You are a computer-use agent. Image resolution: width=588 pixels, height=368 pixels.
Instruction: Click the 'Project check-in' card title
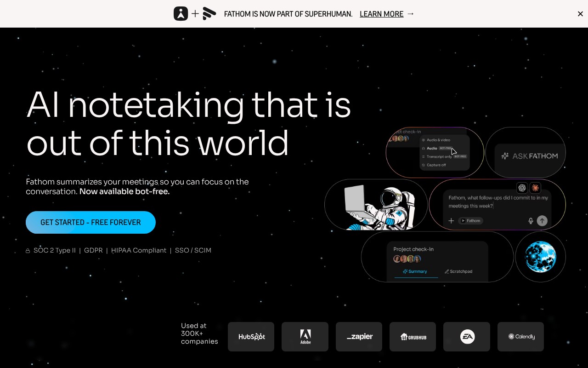coord(413,249)
